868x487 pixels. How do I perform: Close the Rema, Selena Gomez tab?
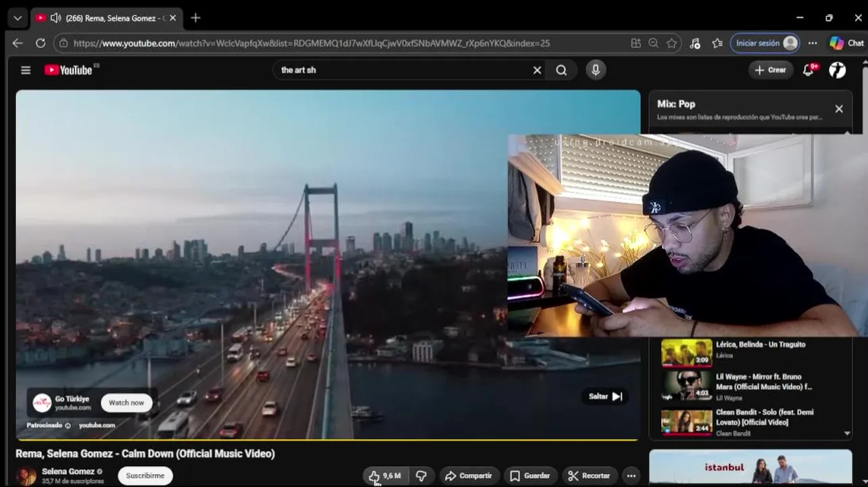[172, 18]
